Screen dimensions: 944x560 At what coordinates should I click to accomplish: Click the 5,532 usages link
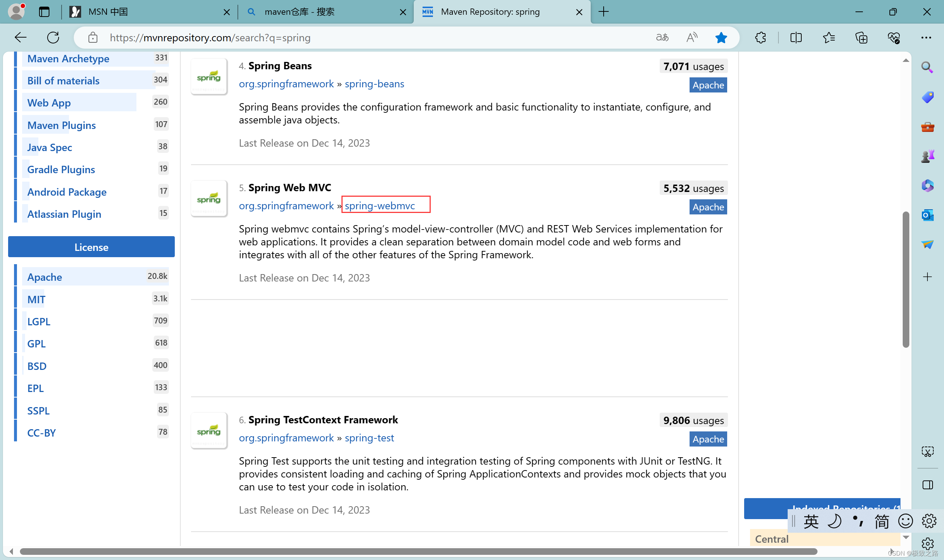(693, 188)
